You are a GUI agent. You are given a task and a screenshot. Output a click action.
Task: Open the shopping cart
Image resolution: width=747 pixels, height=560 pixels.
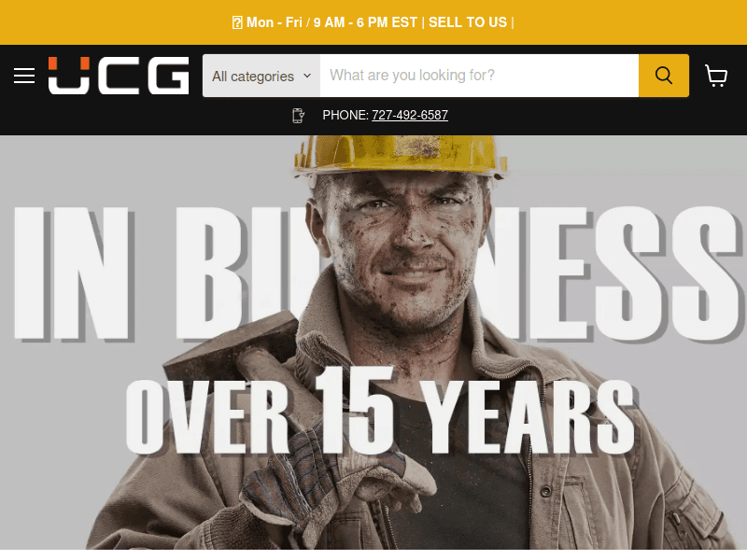[x=715, y=76]
